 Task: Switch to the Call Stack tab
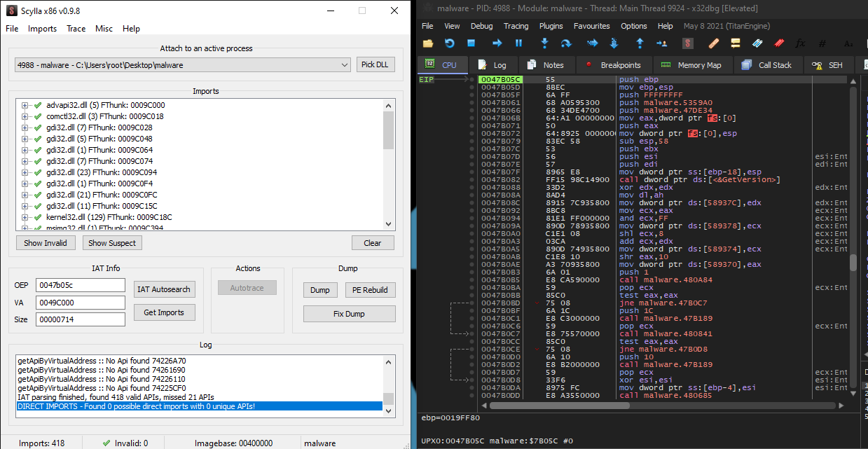767,65
